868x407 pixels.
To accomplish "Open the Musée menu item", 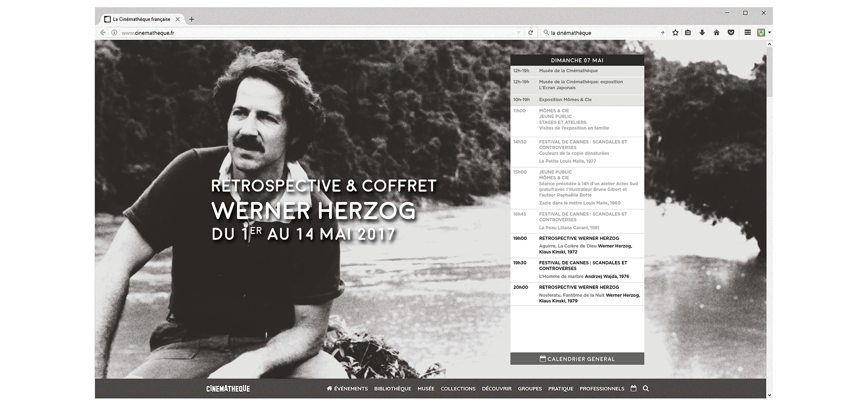I will click(x=426, y=388).
